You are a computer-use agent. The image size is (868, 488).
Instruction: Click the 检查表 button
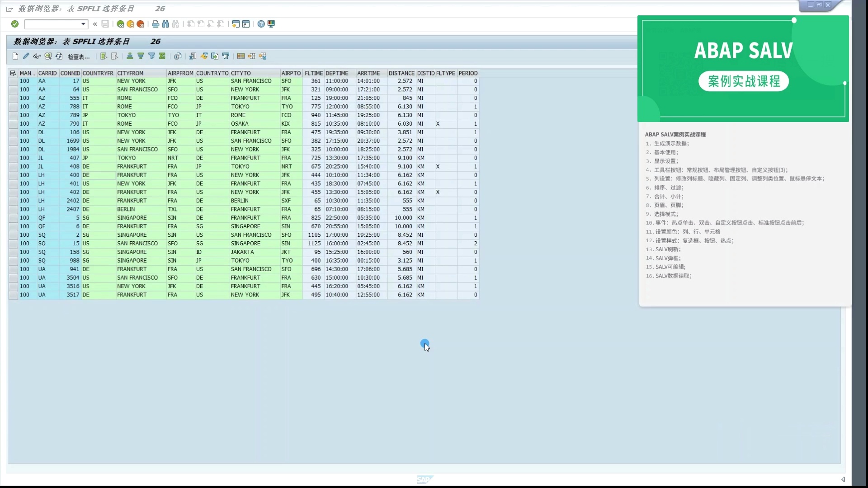[x=79, y=56]
